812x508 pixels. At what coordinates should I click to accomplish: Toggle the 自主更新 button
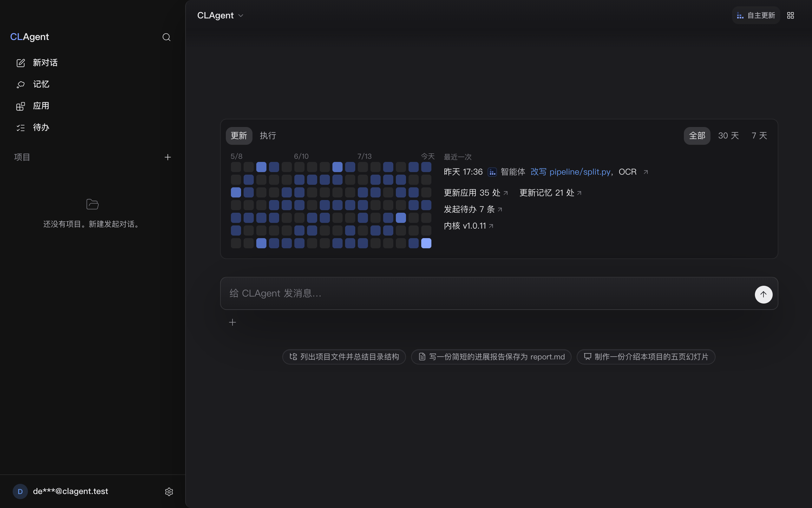(x=756, y=16)
